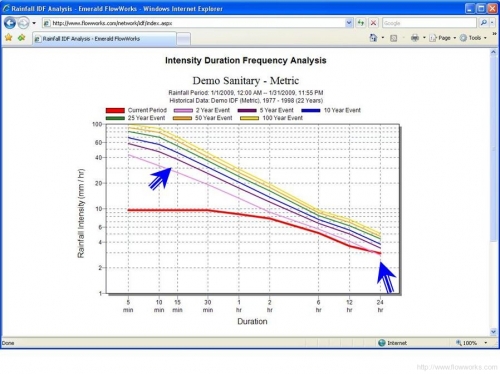Viewport: 500px width, 374px height.
Task: Open the Print dropdown arrow
Action: click(x=424, y=38)
